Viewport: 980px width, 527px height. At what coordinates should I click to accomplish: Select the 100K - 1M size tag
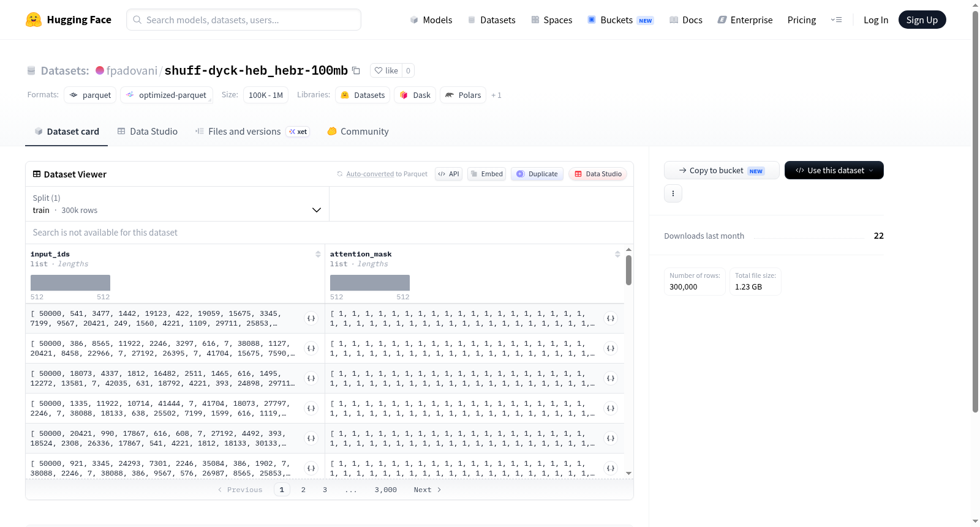(266, 95)
